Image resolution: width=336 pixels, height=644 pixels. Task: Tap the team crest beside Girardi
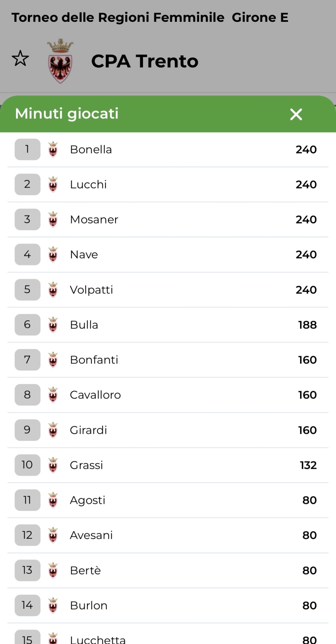coord(53,430)
